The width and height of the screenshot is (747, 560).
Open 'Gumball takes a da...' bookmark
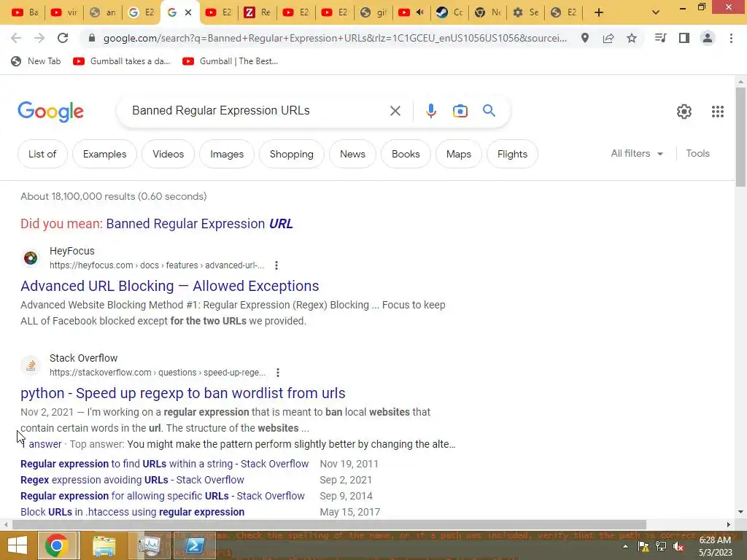coord(122,61)
